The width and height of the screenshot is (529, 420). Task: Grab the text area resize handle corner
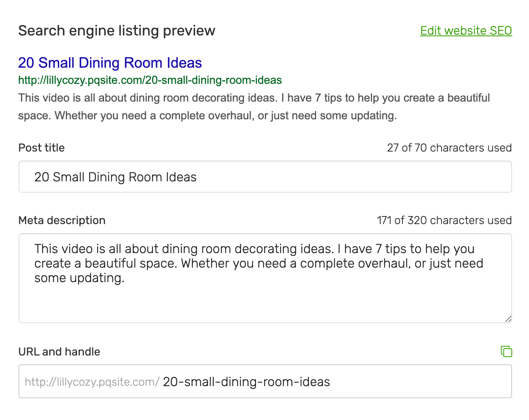point(508,319)
